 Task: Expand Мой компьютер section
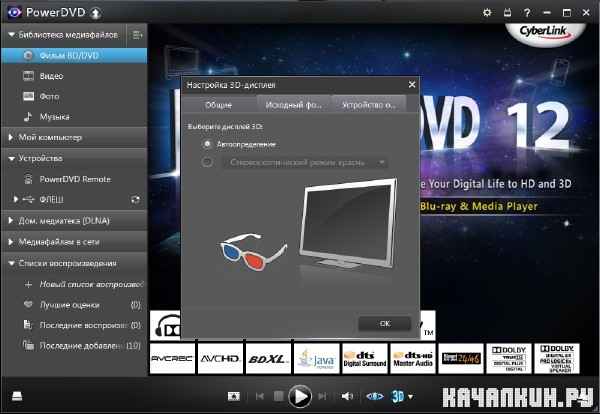[x=11, y=137]
